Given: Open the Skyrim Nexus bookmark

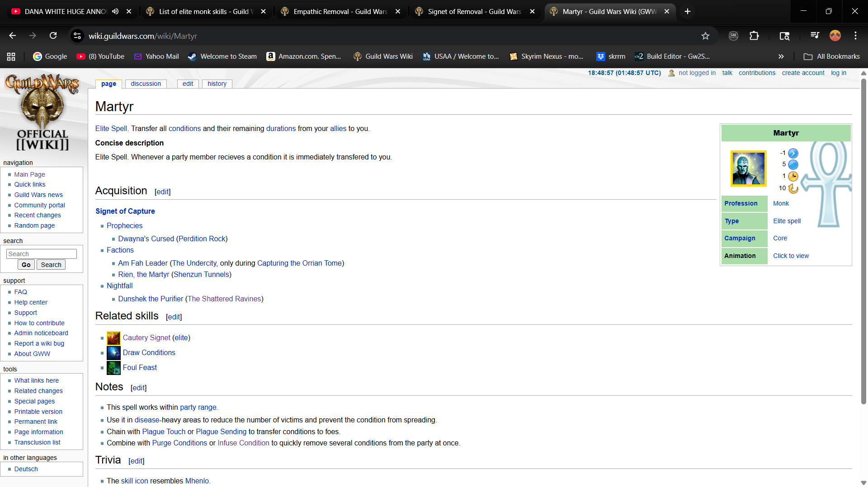Looking at the screenshot, I should click(x=546, y=56).
